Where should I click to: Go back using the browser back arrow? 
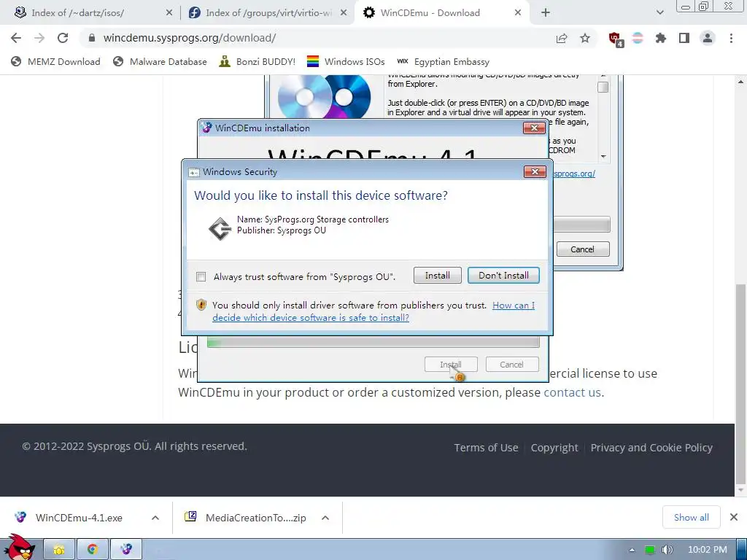point(16,38)
